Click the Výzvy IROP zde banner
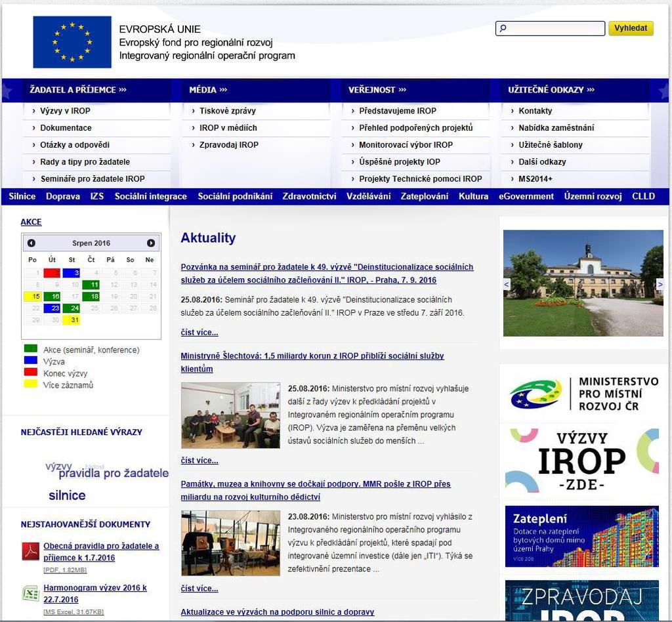The image size is (672, 622). [x=582, y=461]
